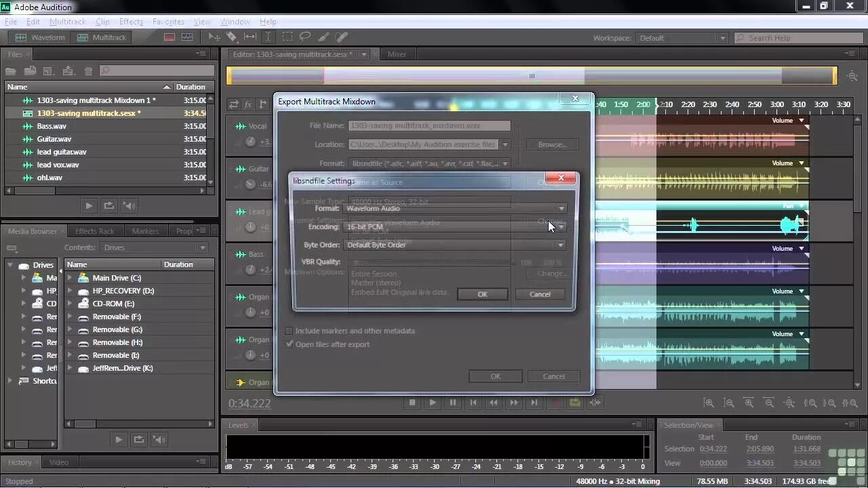Screen dimensions: 868x488
Task: Select the Razor tool
Action: (232, 37)
